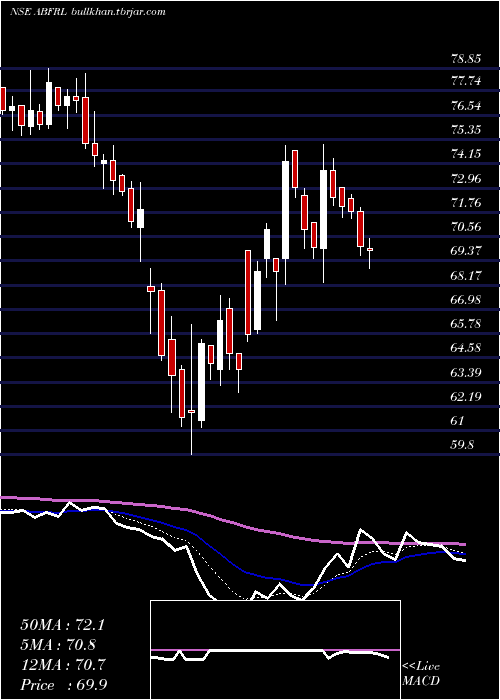The height and width of the screenshot is (700, 500).
Task: Select the 76.54 price axis label
Action: pos(466,106)
